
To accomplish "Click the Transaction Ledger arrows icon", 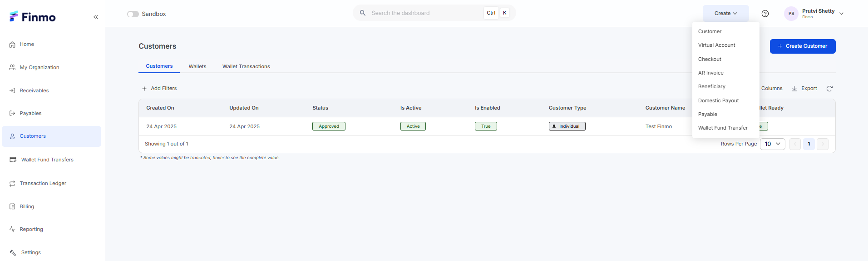I will coord(12,184).
